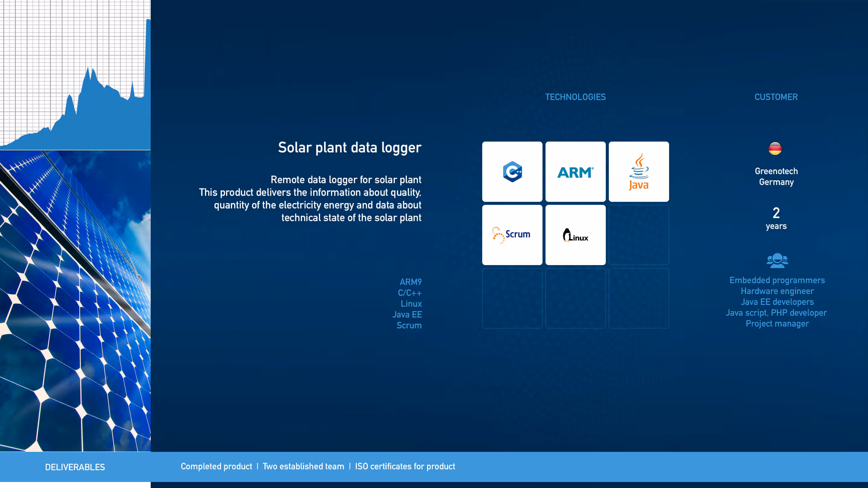This screenshot has height=488, width=868.
Task: Select the DELIVERABLES label
Action: [75, 467]
